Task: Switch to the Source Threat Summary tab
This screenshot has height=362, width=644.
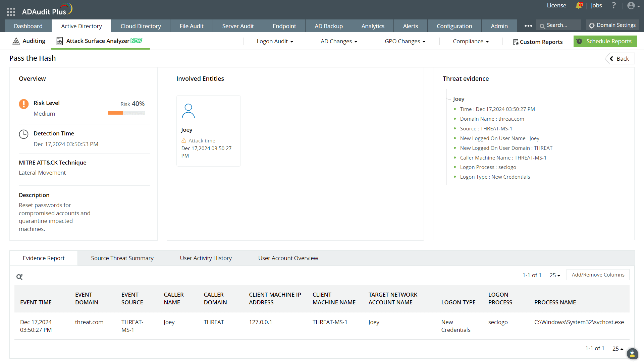Action: coord(122,258)
